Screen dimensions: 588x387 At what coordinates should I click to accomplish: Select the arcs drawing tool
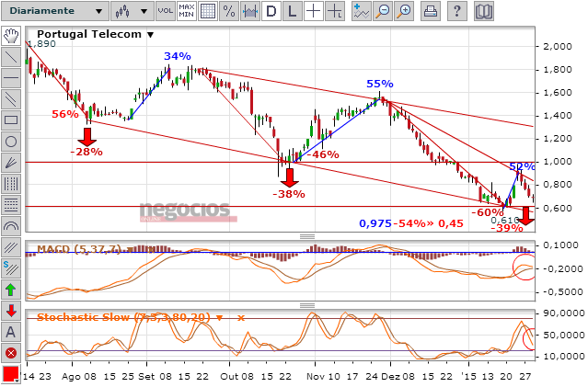(x=11, y=226)
